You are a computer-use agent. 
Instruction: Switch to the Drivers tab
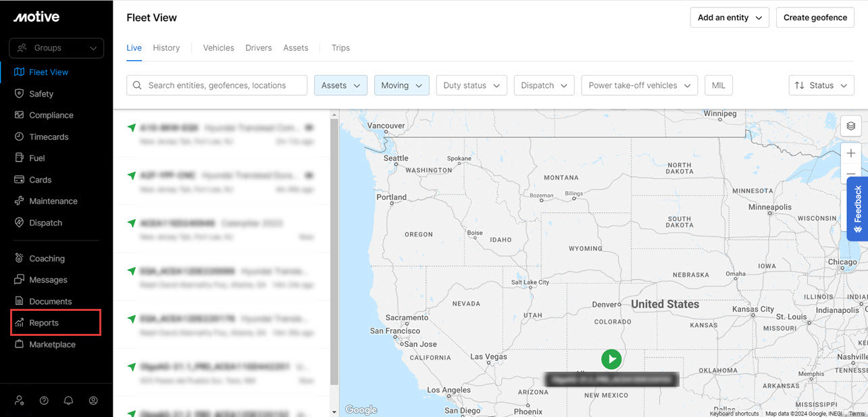259,48
